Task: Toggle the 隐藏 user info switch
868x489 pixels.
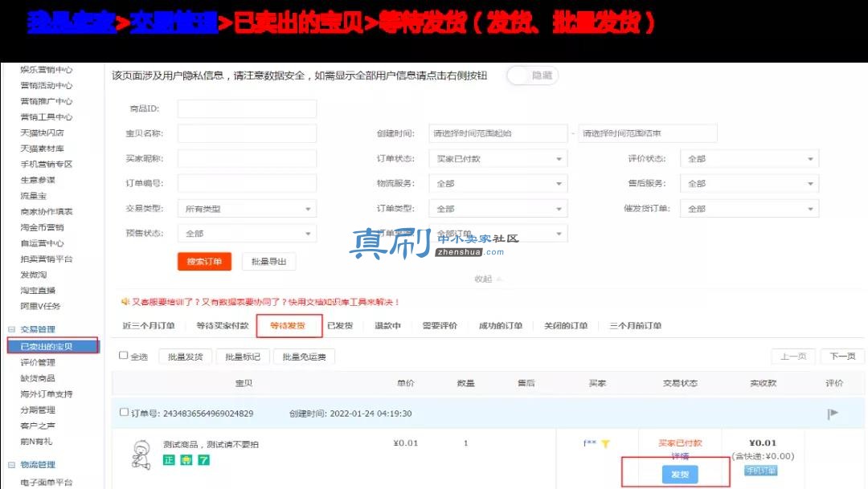Action: point(532,75)
